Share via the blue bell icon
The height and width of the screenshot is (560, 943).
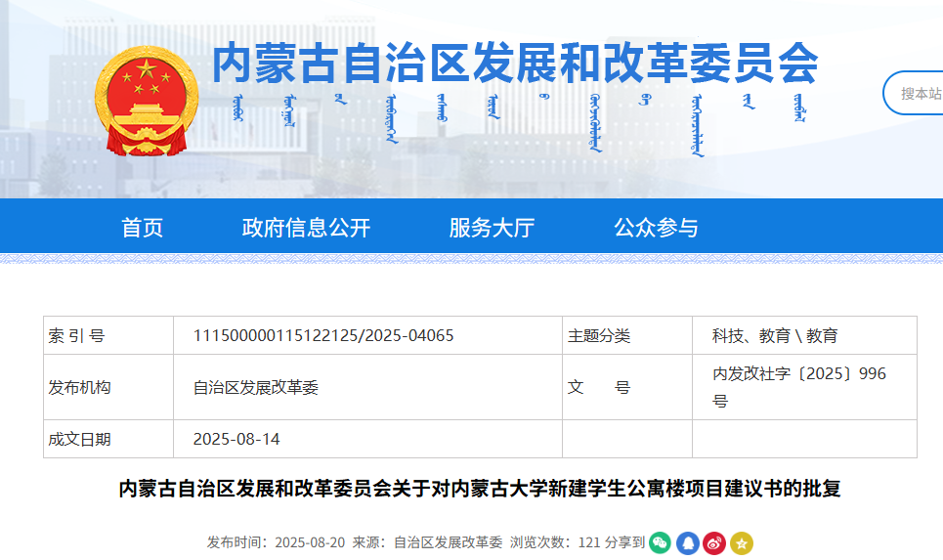687,543
